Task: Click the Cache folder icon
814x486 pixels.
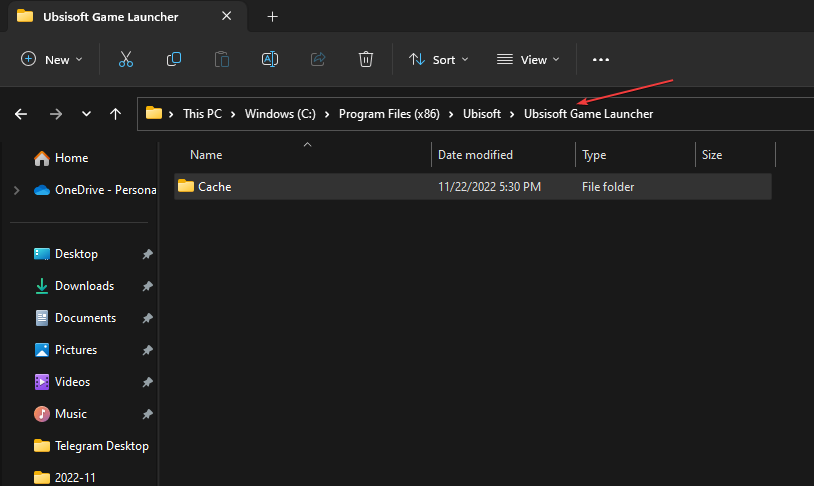Action: click(x=185, y=186)
